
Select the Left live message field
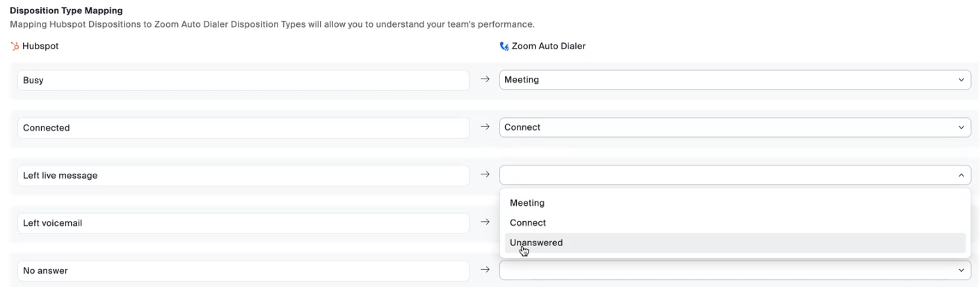pos(243,176)
